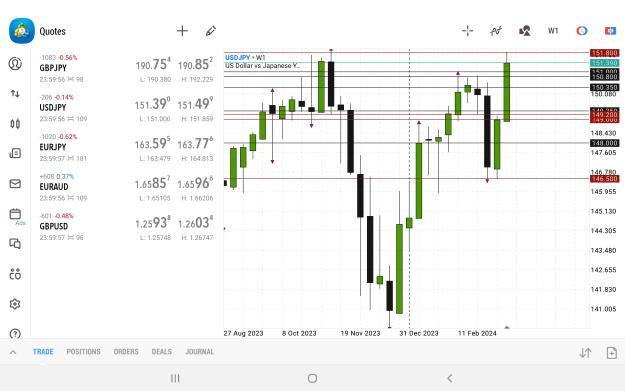Open the traders community sidebar icon

15,274
